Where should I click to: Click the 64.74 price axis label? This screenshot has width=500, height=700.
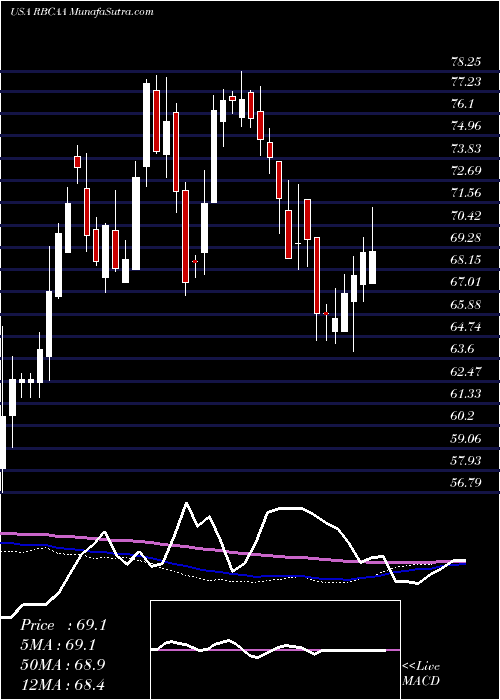(x=467, y=327)
